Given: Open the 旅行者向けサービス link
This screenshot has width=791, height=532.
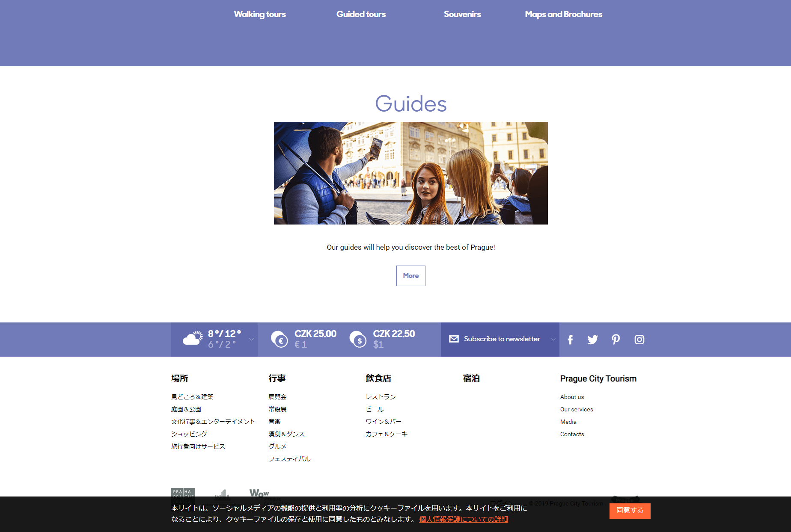Looking at the screenshot, I should (x=198, y=446).
